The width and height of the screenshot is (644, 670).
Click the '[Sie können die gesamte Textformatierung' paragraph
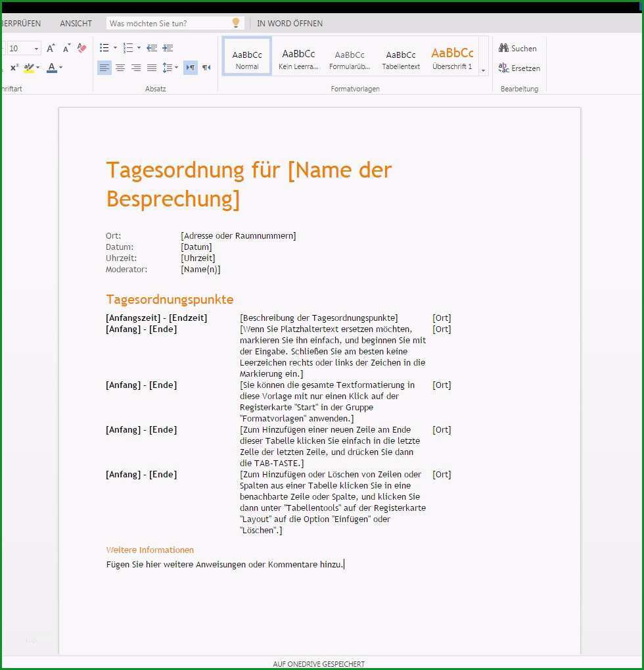point(327,402)
